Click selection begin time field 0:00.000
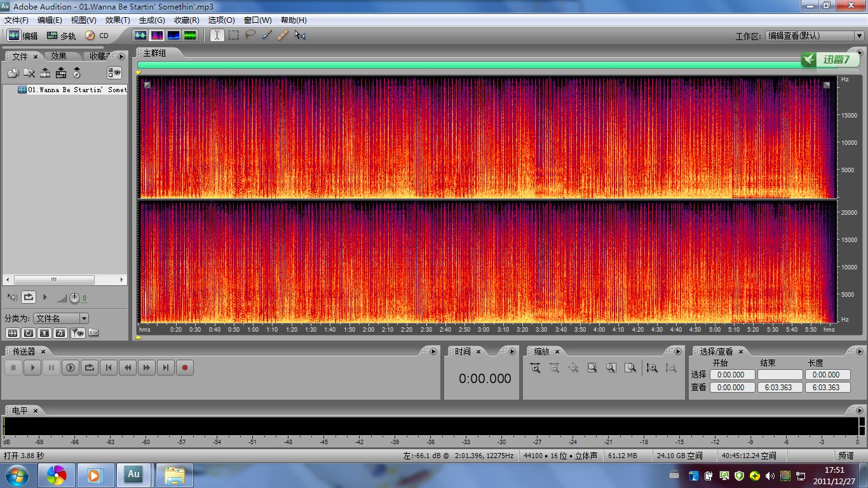868x488 pixels. coord(732,375)
